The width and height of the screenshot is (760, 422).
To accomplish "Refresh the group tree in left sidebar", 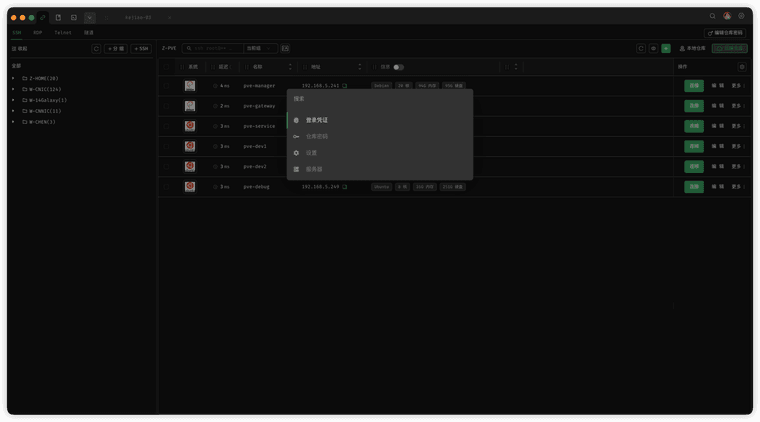I will [x=96, y=48].
